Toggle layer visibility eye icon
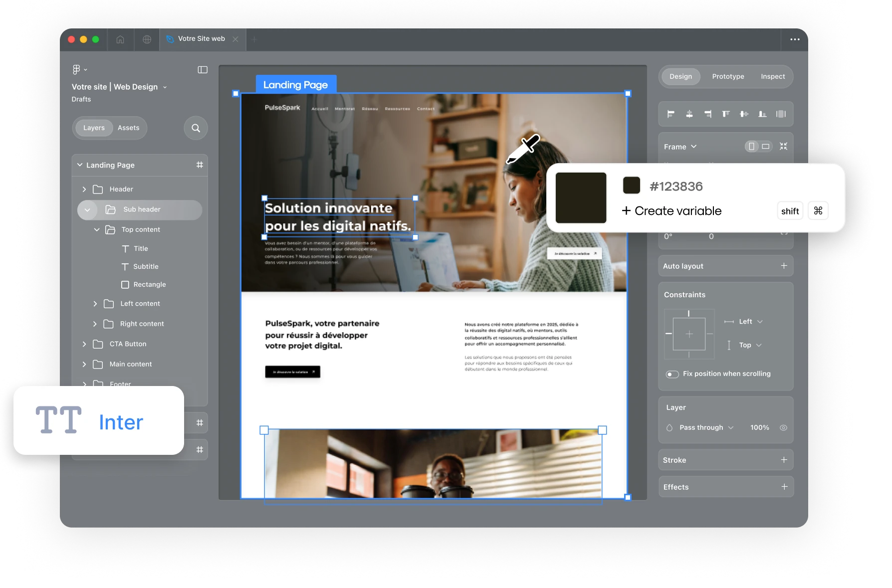 tap(783, 427)
